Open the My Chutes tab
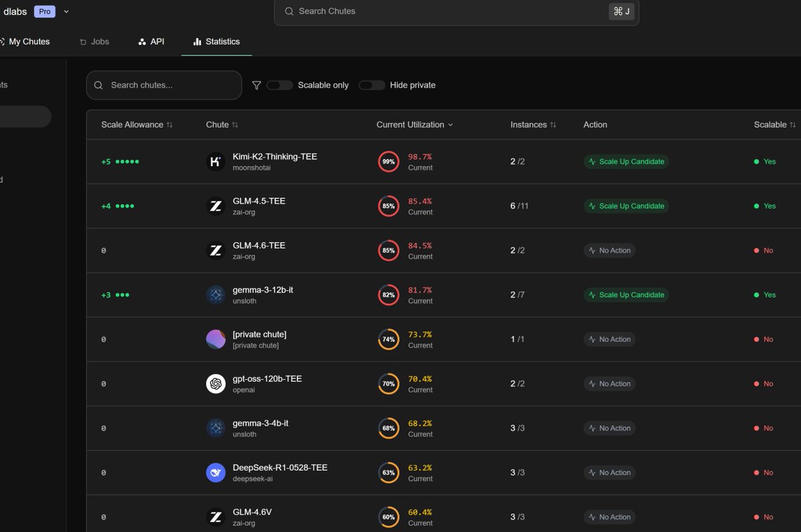Viewport: 801px width, 532px height. click(25, 41)
